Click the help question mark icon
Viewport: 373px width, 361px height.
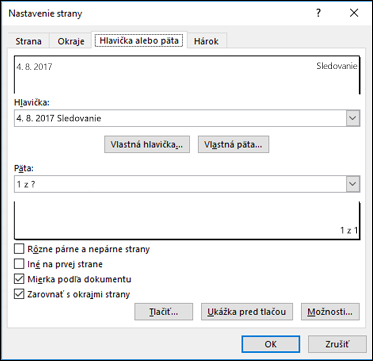318,13
